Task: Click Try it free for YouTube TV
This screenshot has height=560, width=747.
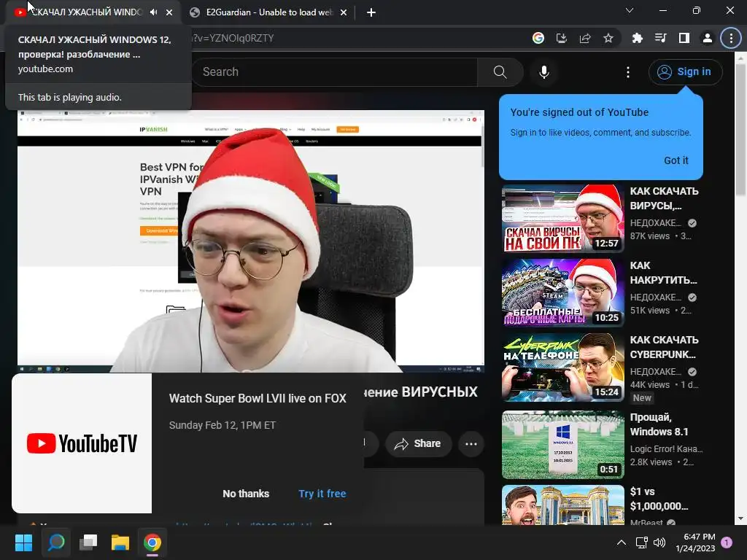Action: [322, 494]
